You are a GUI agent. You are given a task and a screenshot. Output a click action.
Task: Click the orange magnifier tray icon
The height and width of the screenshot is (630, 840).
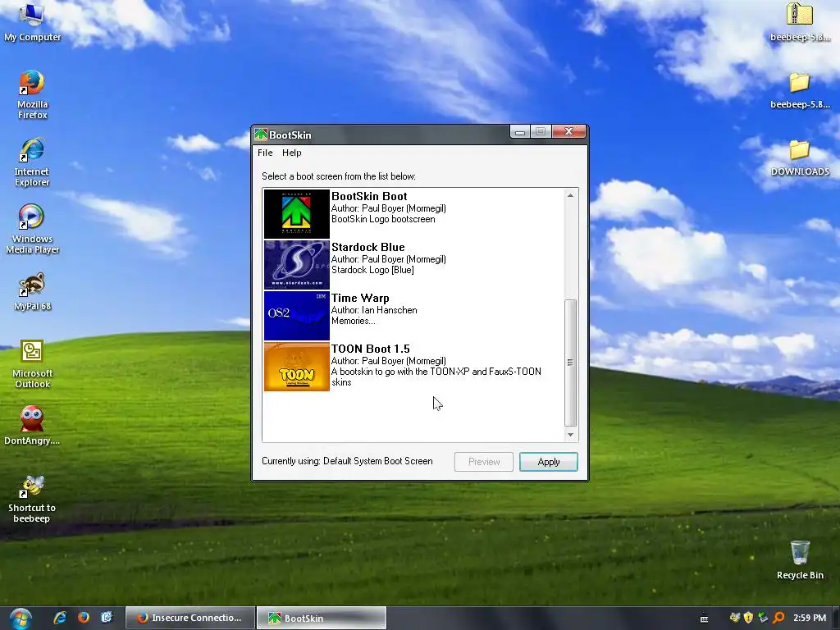pos(778,618)
